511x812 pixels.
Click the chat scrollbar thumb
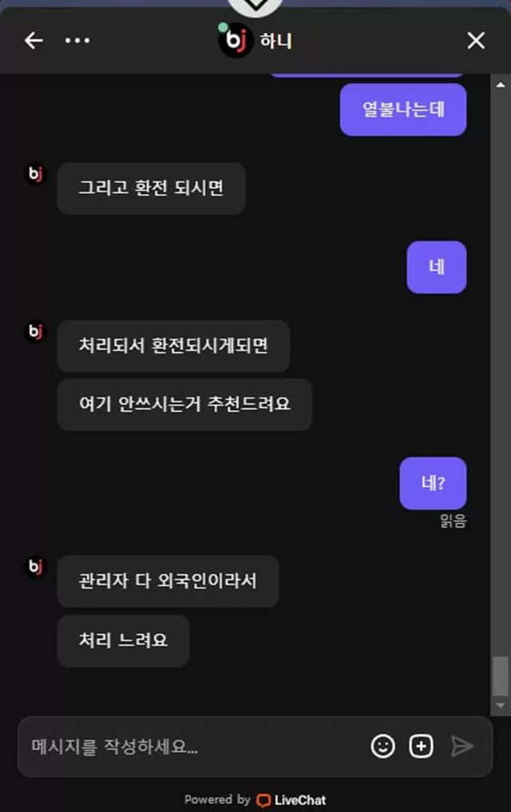point(500,675)
